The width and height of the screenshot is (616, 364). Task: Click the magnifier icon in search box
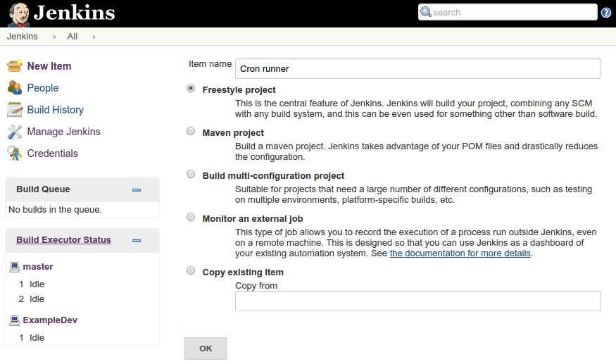point(426,12)
